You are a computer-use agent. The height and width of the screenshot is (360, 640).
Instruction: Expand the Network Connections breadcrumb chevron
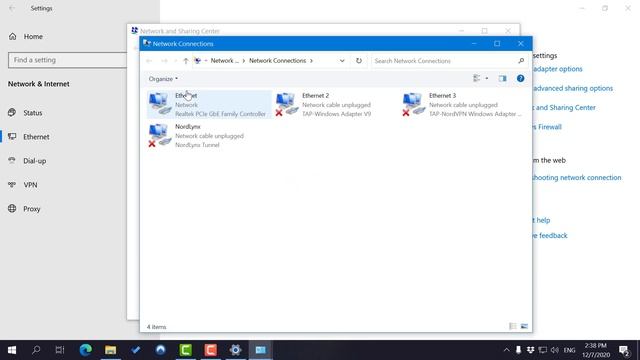point(311,61)
